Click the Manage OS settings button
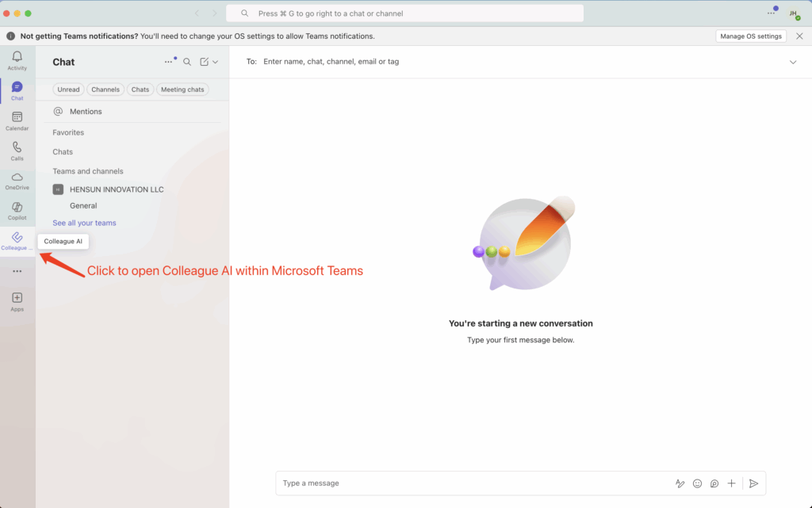 click(750, 36)
